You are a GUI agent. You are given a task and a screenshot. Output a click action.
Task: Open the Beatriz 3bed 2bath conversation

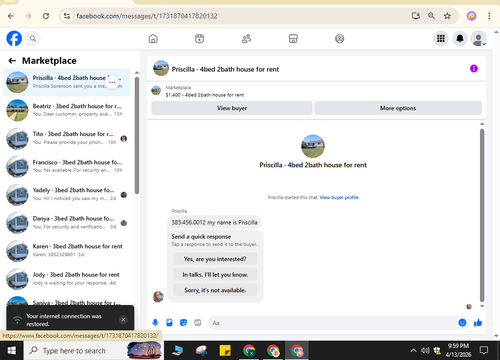[x=67, y=110]
